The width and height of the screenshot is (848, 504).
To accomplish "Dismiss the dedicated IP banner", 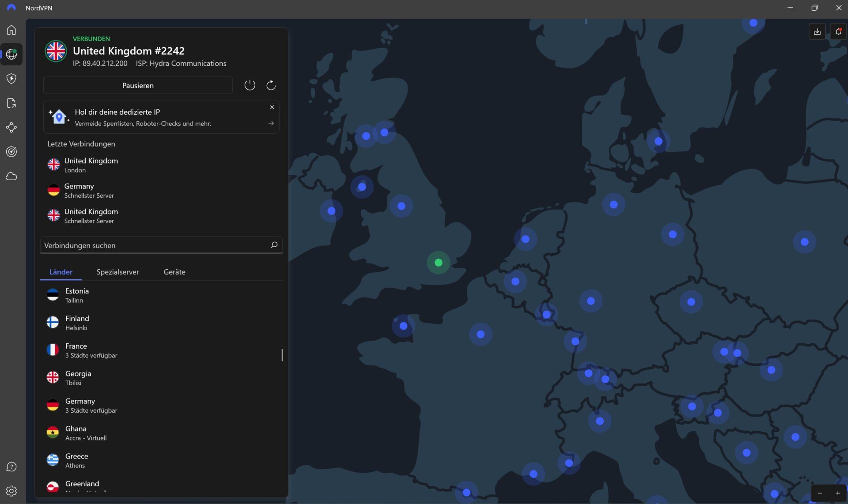I will point(272,107).
